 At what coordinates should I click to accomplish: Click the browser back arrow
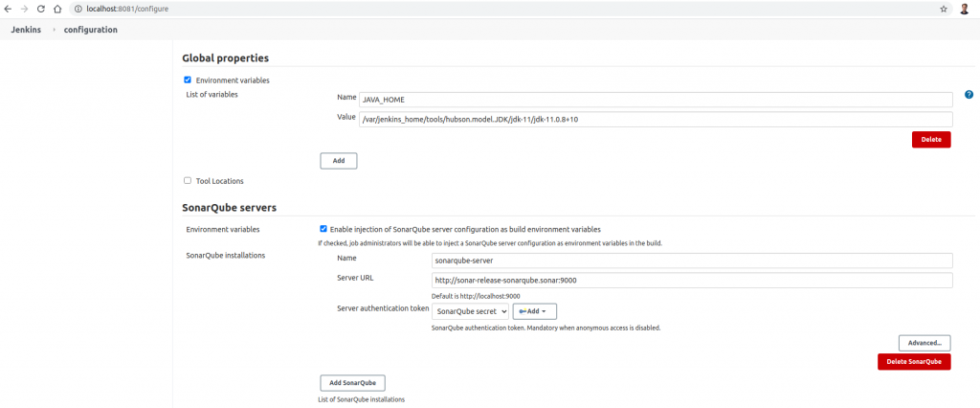(10, 9)
